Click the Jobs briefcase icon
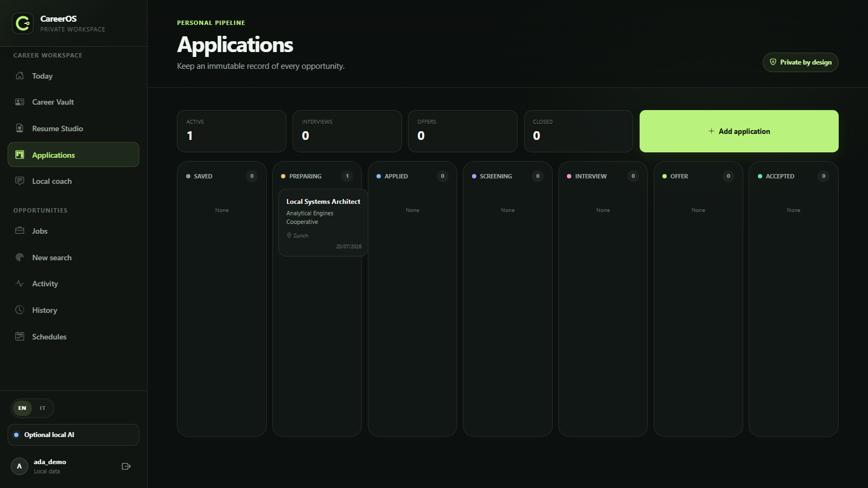This screenshot has height=488, width=868. click(x=20, y=230)
